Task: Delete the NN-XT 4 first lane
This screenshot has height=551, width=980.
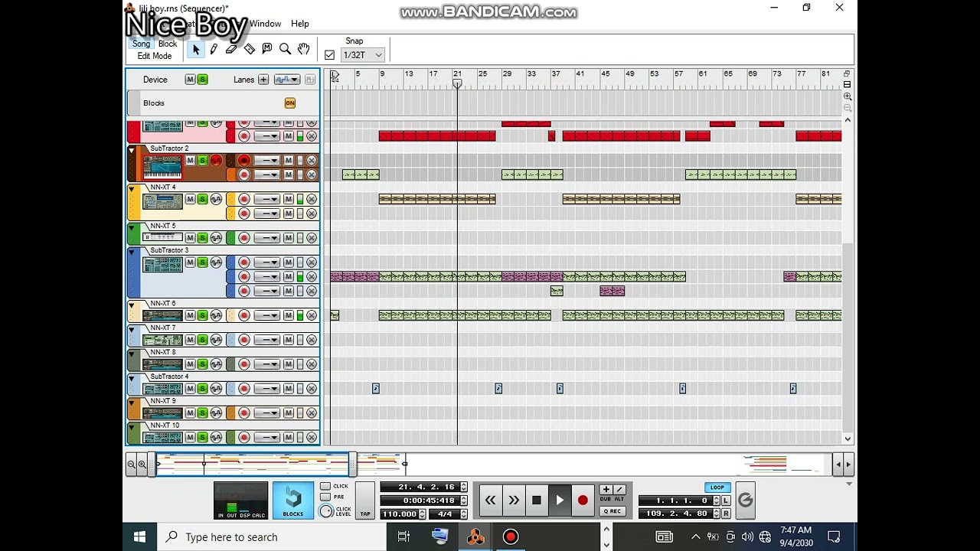Action: tap(312, 199)
